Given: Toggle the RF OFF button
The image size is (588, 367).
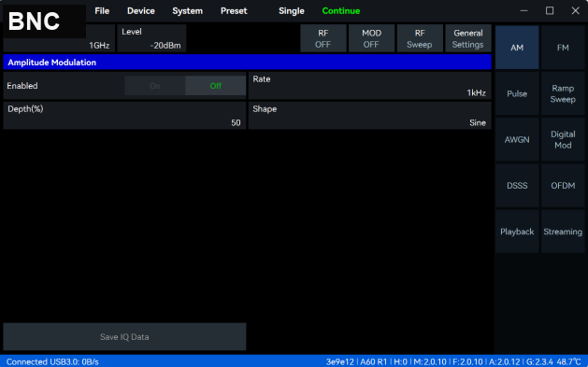Looking at the screenshot, I should point(323,38).
